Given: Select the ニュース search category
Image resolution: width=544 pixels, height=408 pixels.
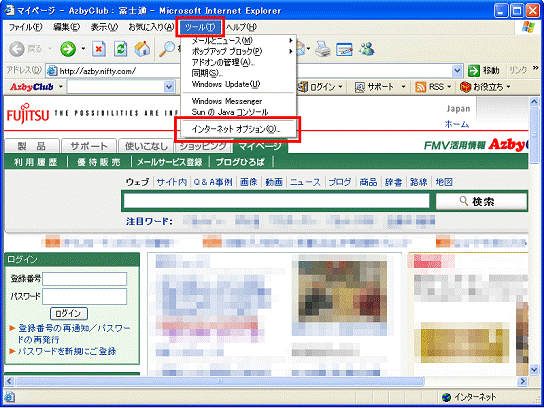Looking at the screenshot, I should [305, 182].
